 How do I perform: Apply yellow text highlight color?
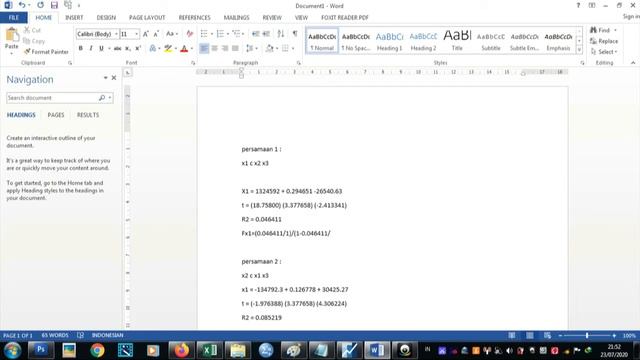[168, 49]
